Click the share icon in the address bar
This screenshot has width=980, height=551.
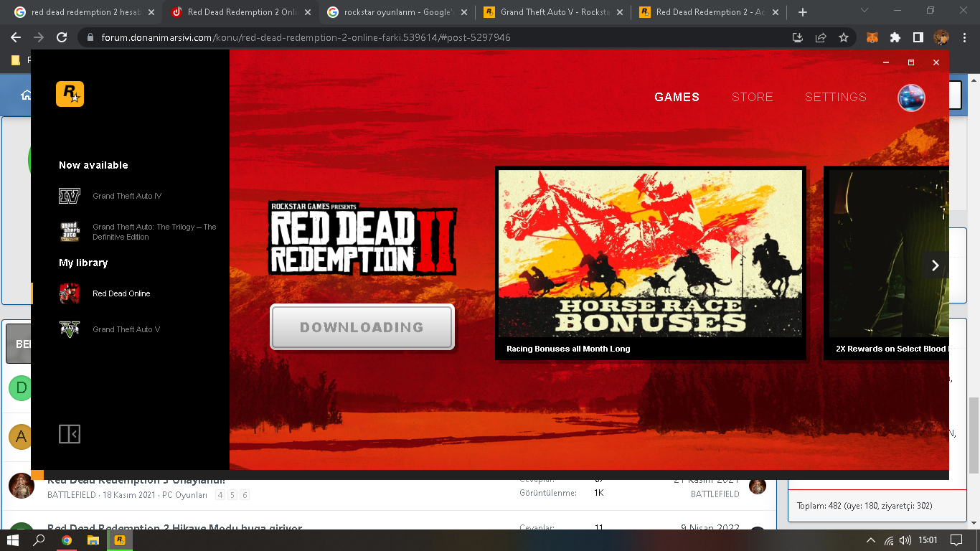coord(821,37)
